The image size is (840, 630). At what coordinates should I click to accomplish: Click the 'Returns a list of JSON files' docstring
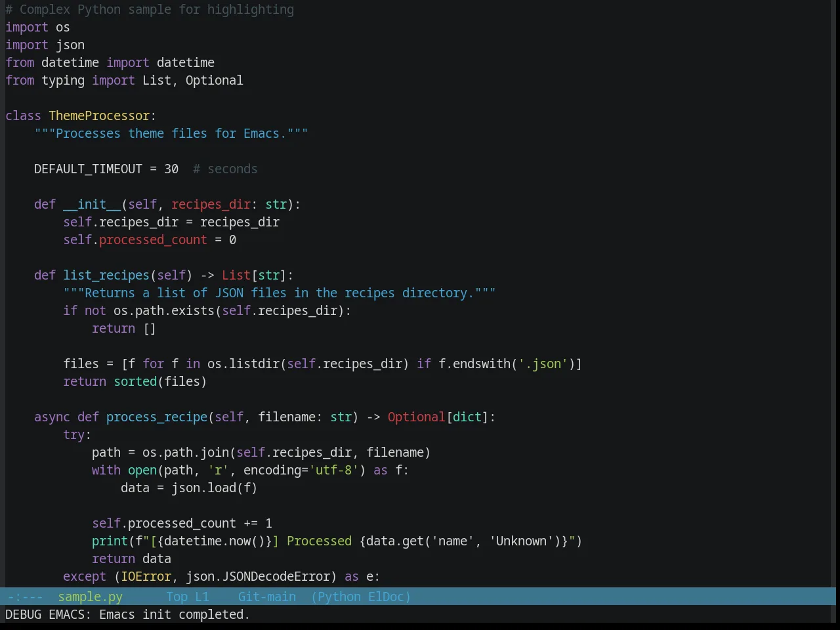point(280,293)
